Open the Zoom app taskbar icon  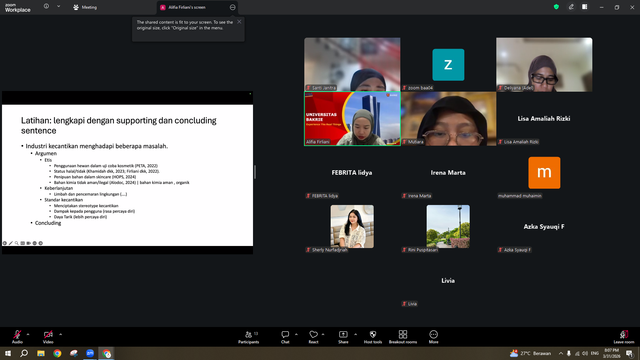coord(90,353)
